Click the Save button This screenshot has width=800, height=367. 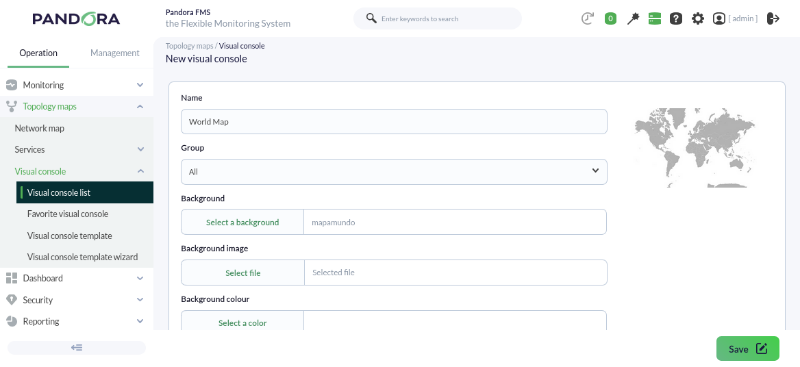coord(747,349)
